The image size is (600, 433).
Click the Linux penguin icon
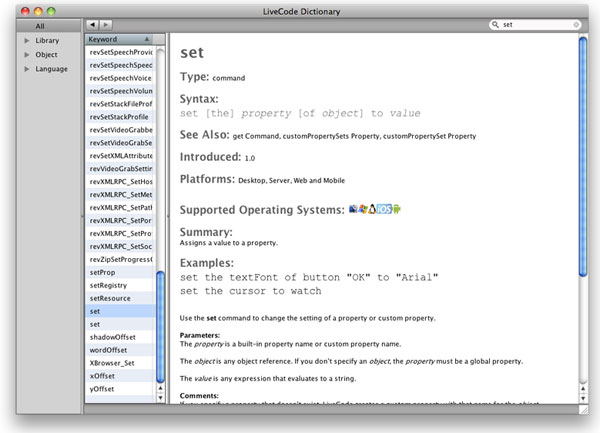tap(372, 209)
